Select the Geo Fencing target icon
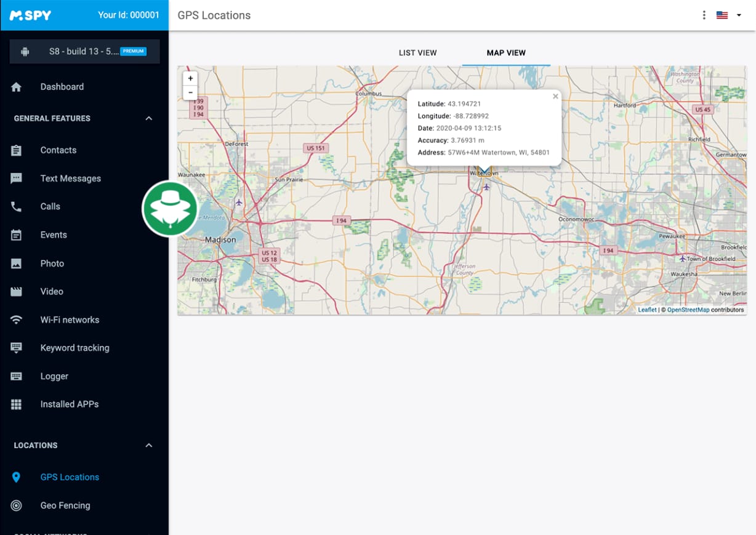Viewport: 756px width, 535px height. point(17,505)
